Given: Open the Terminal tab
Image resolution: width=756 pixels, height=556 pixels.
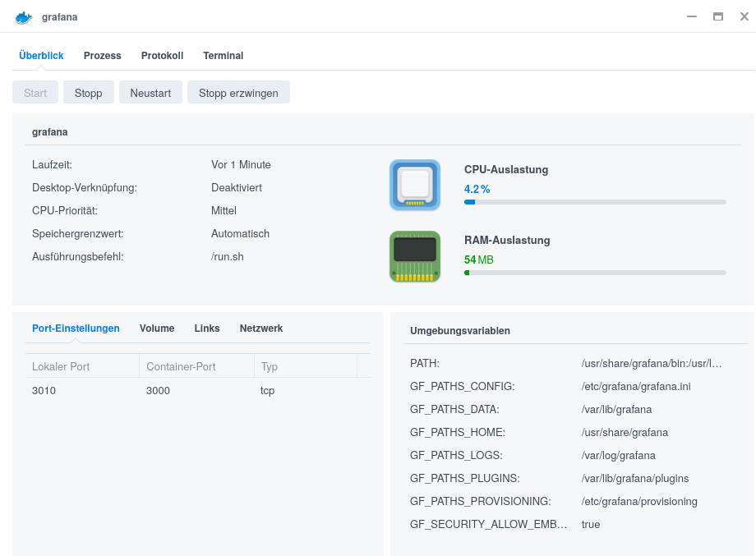Looking at the screenshot, I should point(224,55).
